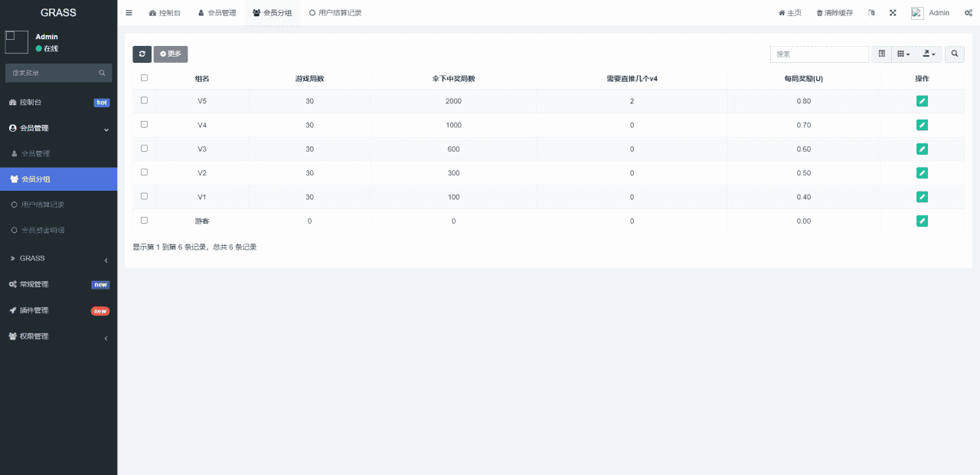Open the export data dropdown

coord(929,54)
